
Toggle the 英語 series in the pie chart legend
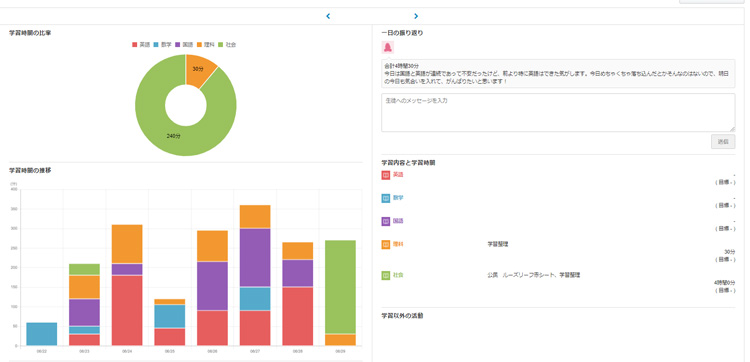(x=141, y=44)
